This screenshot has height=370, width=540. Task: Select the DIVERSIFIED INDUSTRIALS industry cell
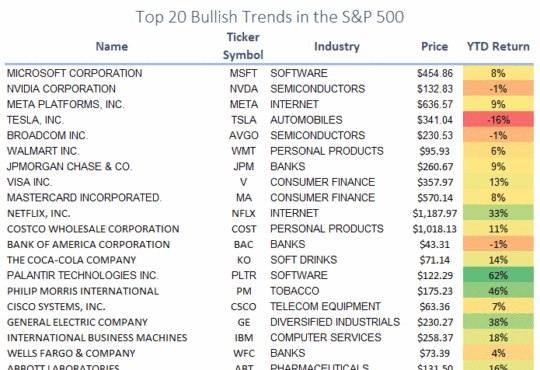(x=335, y=322)
